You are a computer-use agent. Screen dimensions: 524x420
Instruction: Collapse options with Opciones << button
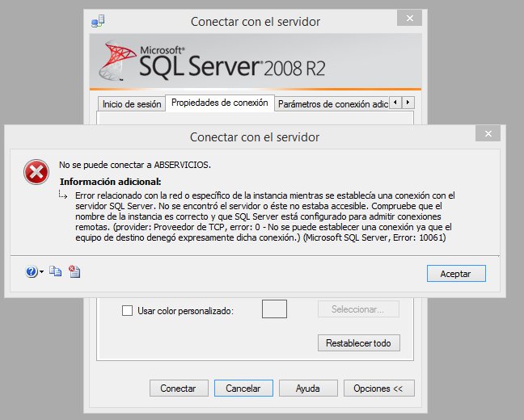pyautogui.click(x=379, y=388)
